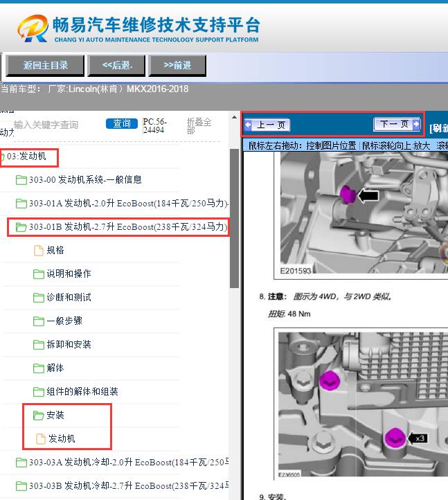Viewport: 448px width, 500px height.
Task: Go to next page with 下一页
Action: point(397,124)
